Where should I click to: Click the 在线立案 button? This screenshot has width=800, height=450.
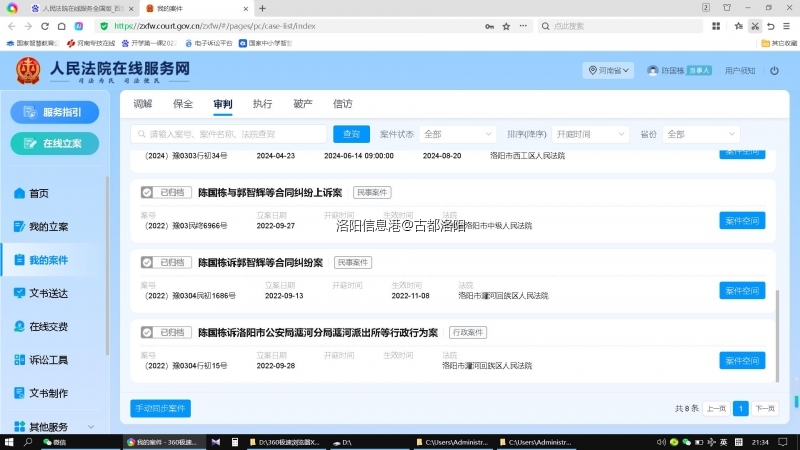(55, 143)
